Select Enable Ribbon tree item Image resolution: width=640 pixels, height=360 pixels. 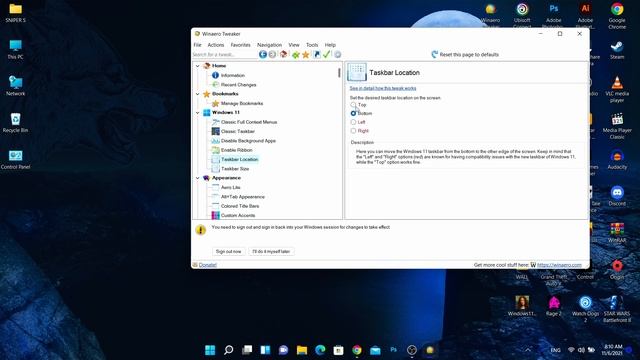click(x=236, y=150)
